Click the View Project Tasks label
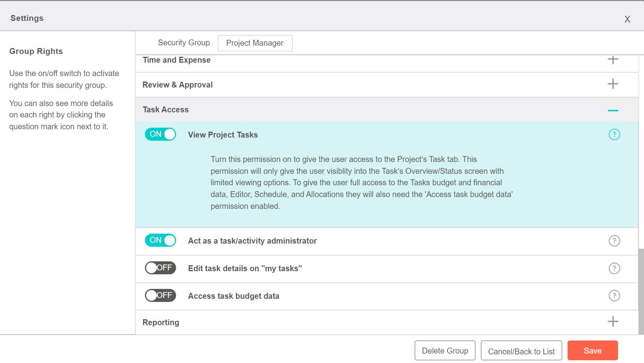The image size is (644, 363). click(223, 135)
